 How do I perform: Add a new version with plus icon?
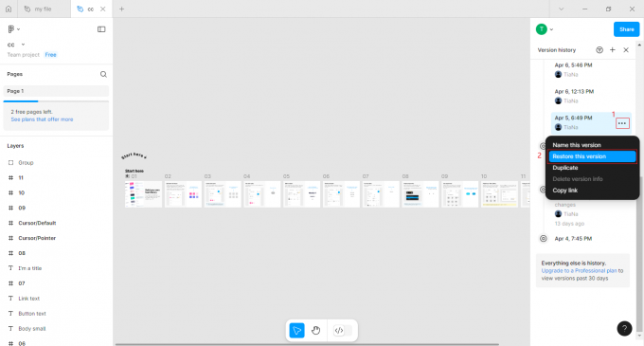point(613,50)
